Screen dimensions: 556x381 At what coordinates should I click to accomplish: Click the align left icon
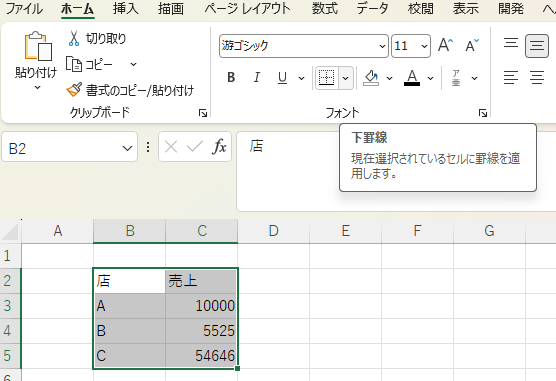[511, 77]
